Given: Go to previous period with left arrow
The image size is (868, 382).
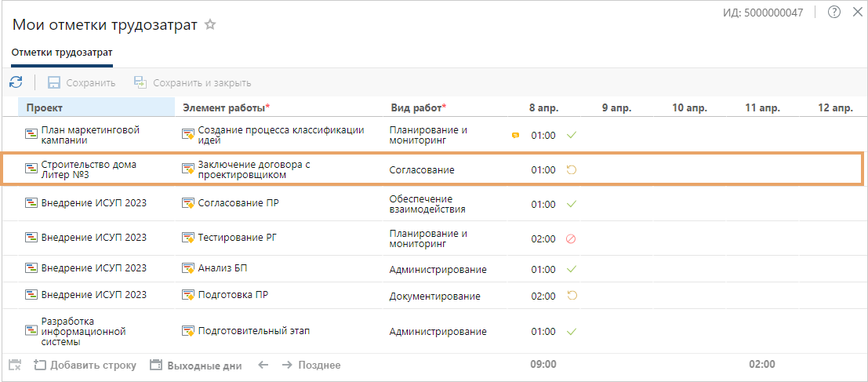Looking at the screenshot, I should (263, 365).
